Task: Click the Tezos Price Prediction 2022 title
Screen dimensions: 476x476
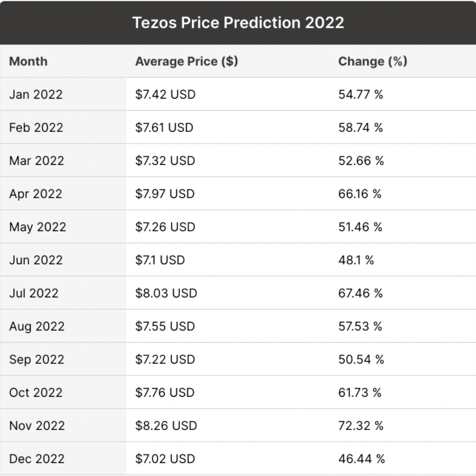Action: 238,23
